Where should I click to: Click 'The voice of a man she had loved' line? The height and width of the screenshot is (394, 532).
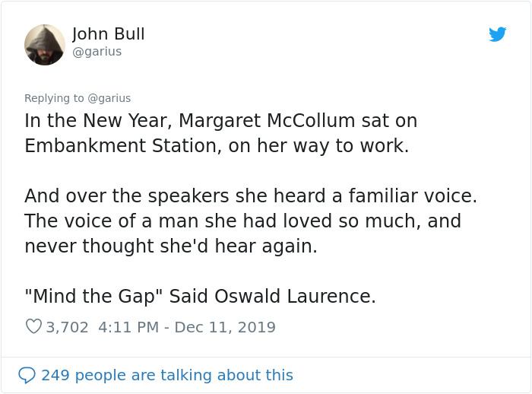click(242, 221)
